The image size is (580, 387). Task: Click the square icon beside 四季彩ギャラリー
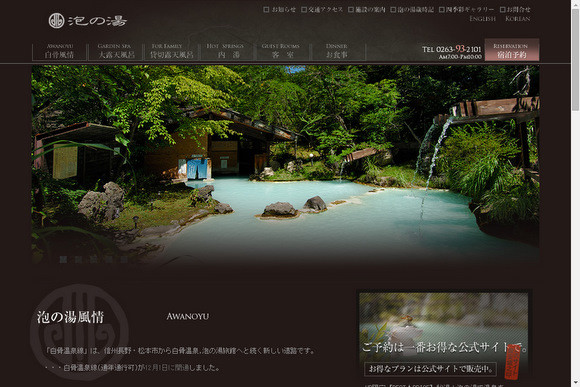(442, 10)
